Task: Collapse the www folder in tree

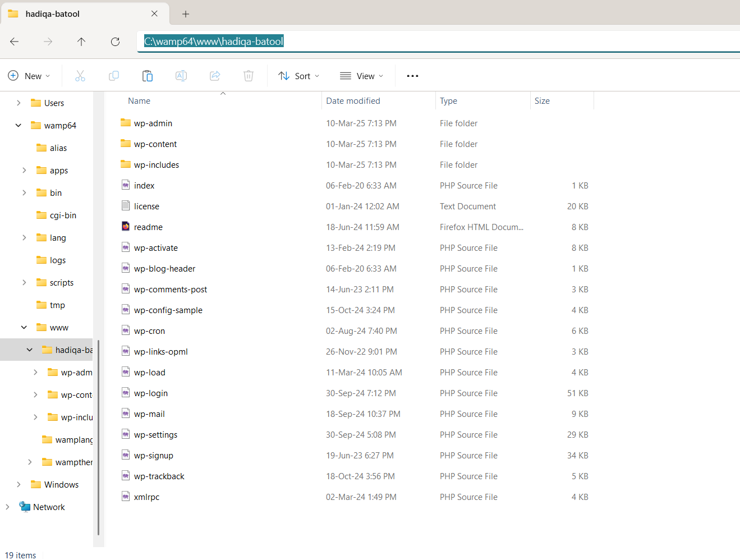Action: pos(24,327)
